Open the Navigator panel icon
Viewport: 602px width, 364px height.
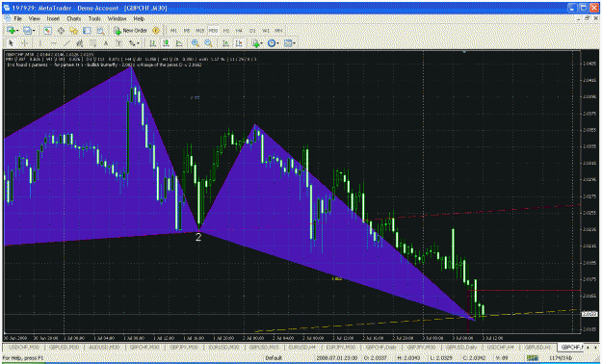pyautogui.click(x=74, y=31)
